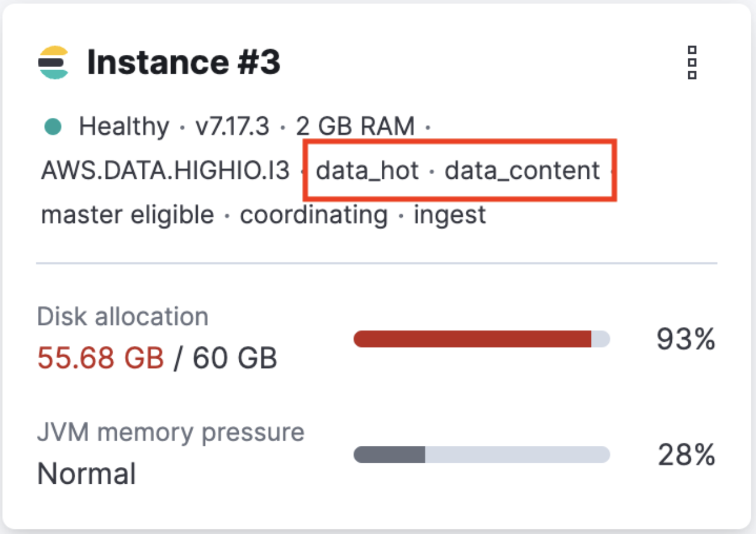Screen dimensions: 756x534
Task: Select the data_hot role tag
Action: (367, 170)
